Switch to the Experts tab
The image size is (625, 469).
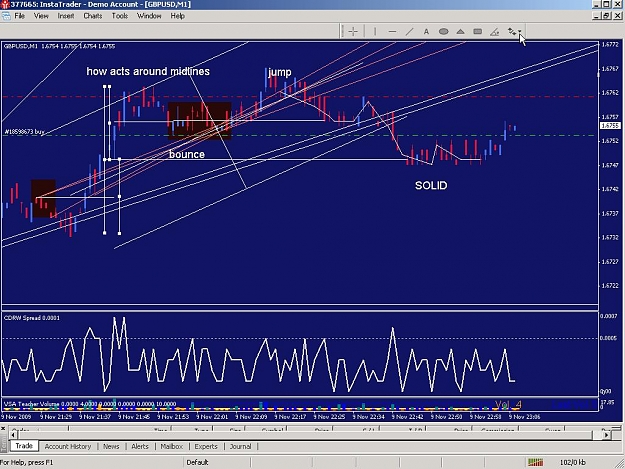click(x=206, y=446)
